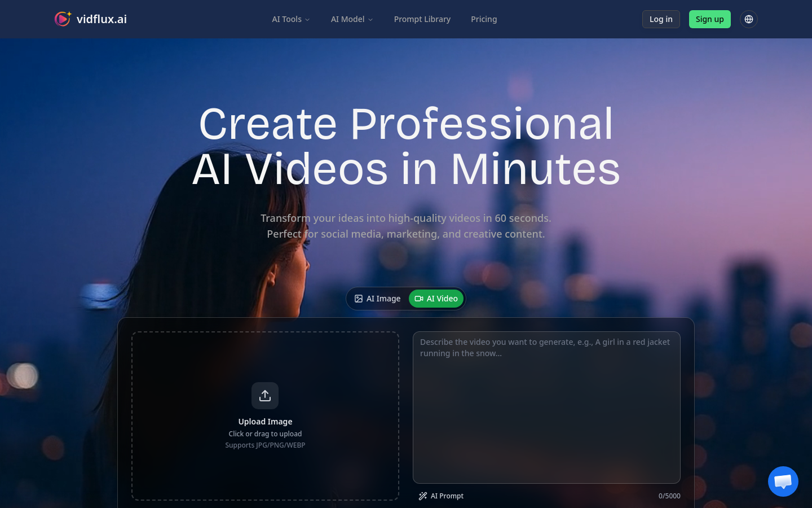
Task: Expand the AI Tools dropdown menu
Action: (x=291, y=19)
